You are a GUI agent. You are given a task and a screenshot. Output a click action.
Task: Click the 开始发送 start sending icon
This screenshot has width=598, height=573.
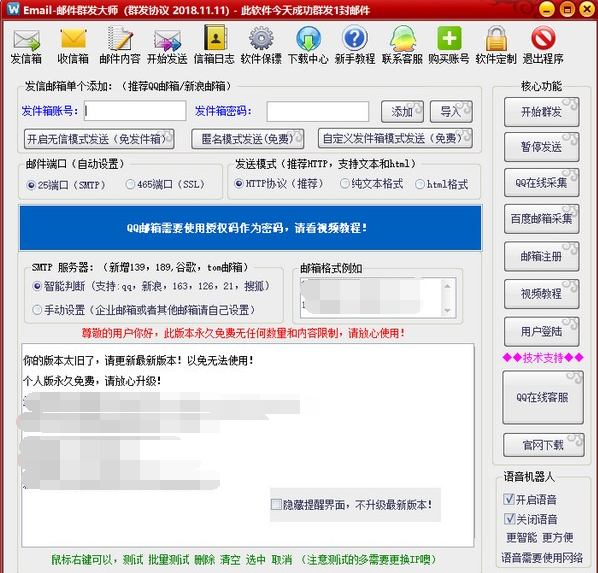point(167,45)
